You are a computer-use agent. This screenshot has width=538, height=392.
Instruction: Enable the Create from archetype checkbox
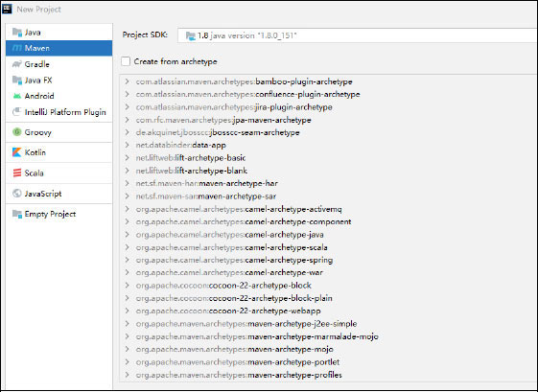[x=126, y=61]
